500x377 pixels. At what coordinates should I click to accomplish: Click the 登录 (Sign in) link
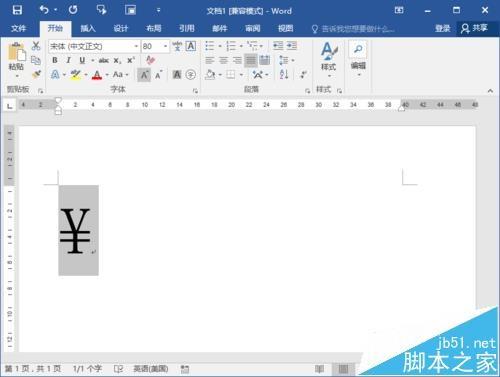[442, 29]
